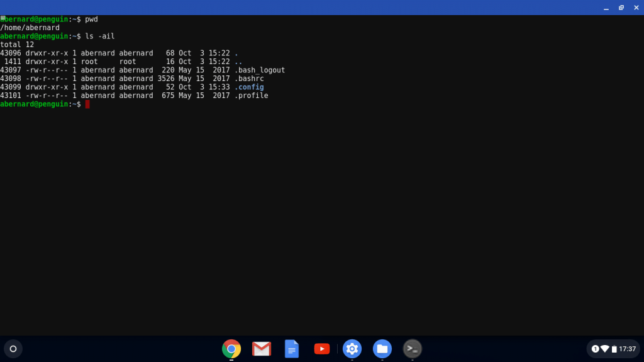Open Gmail from the shelf
Viewport: 644px width, 362px height.
click(262, 349)
